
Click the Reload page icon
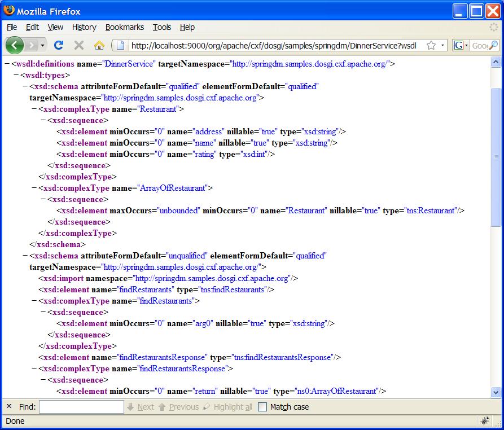58,45
